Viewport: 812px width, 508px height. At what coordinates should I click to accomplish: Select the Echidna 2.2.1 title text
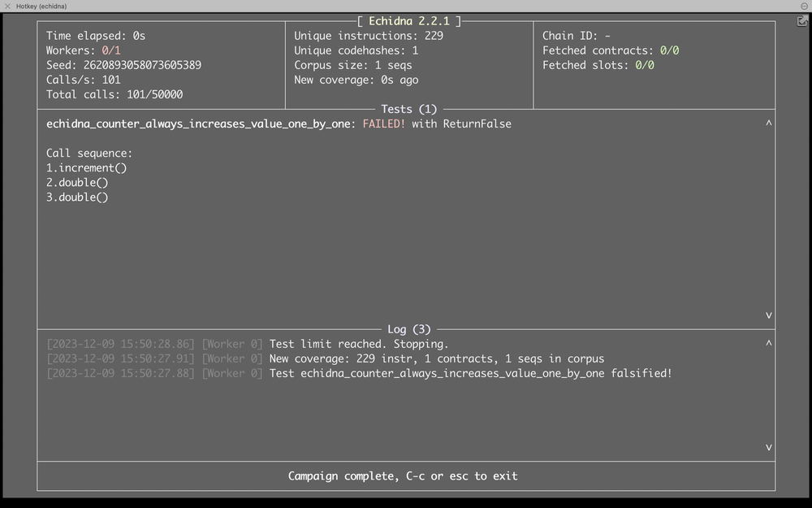click(x=409, y=21)
